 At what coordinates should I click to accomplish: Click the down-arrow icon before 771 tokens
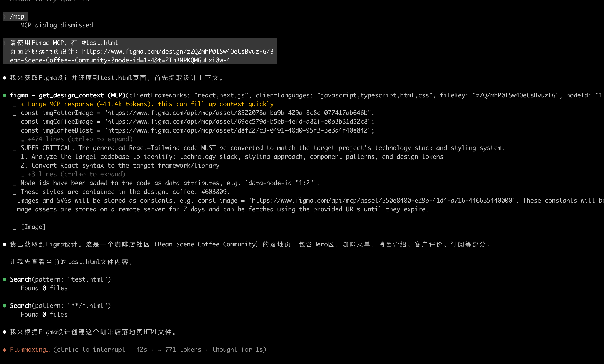click(160, 350)
